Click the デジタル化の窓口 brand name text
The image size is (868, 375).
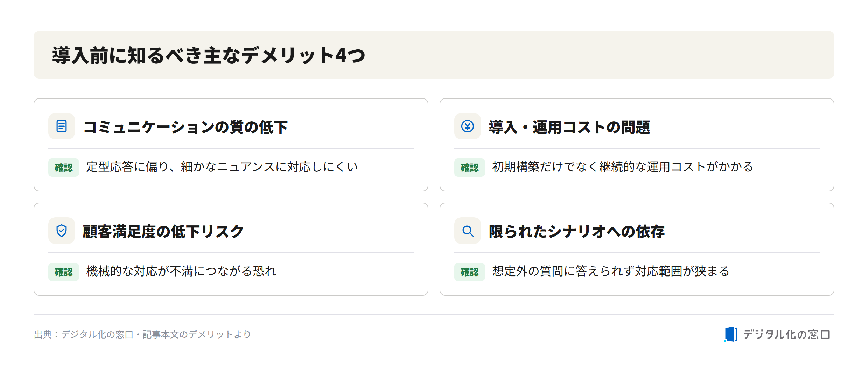click(x=787, y=334)
